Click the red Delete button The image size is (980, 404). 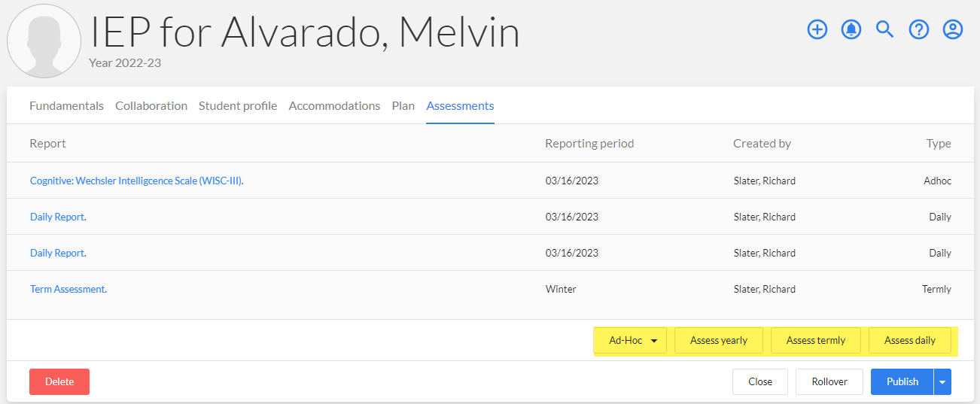coord(59,381)
